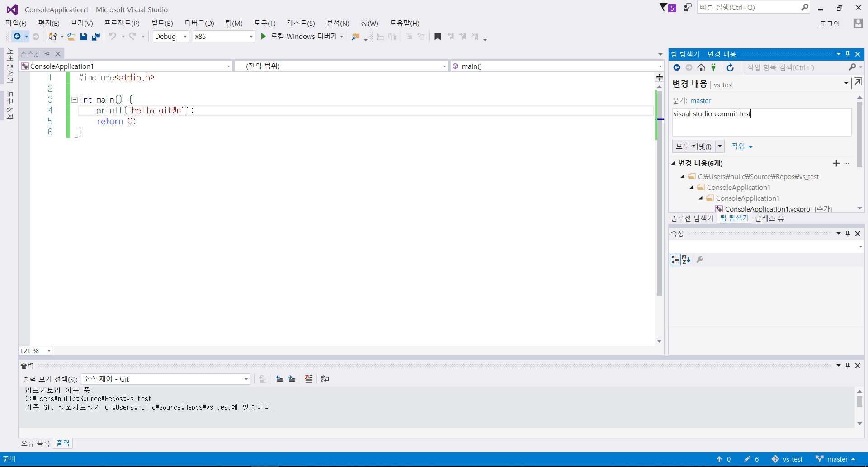Open the 팀(M) menu
Image resolution: width=868 pixels, height=467 pixels.
click(234, 23)
